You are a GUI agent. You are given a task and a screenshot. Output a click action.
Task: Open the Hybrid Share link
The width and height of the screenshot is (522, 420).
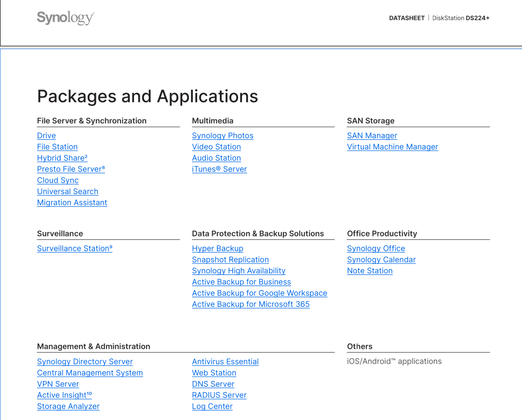click(x=62, y=158)
